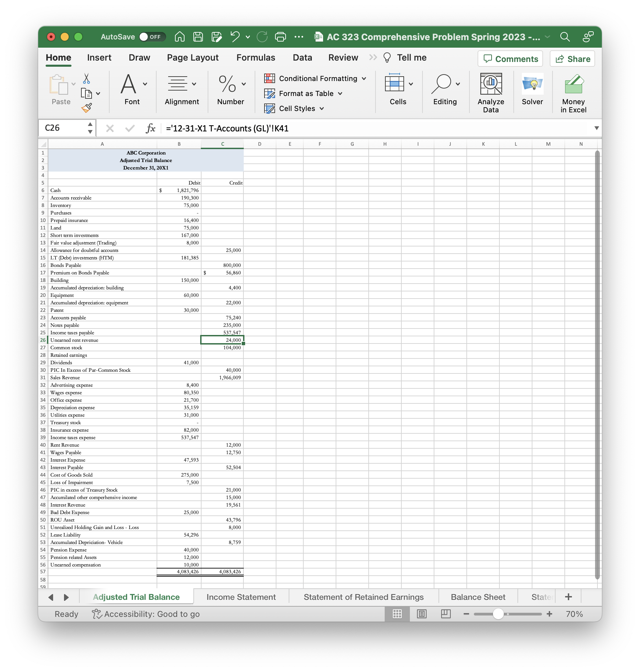Open the Comments pane

tap(510, 59)
